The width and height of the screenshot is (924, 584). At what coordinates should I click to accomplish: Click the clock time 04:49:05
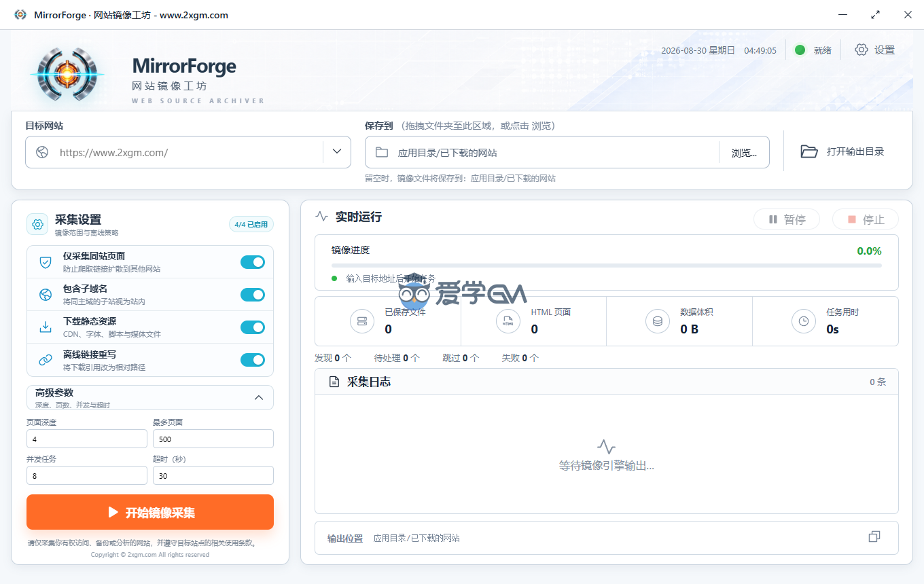tap(760, 50)
